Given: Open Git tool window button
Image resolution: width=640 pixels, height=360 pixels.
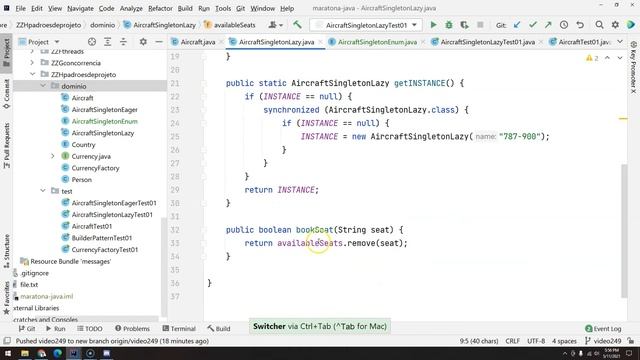Looking at the screenshot, I should pos(27,329).
